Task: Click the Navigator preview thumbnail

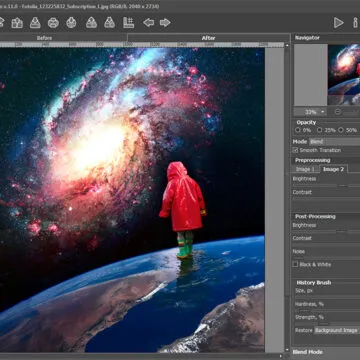Action: pos(344,75)
